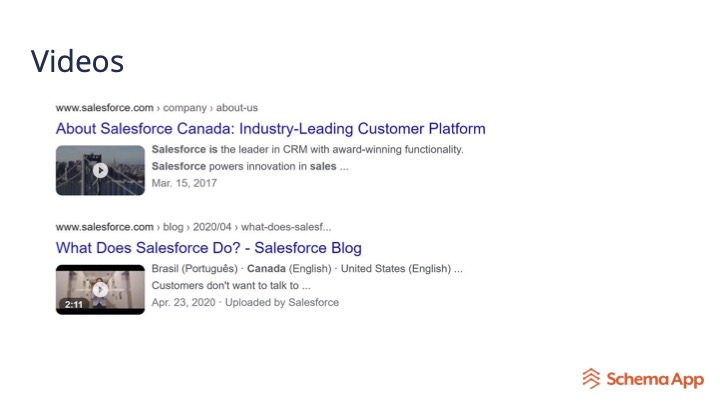The image size is (720, 405).
Task: Click the left edge of the bridge thumbnail
Action: coord(60,170)
